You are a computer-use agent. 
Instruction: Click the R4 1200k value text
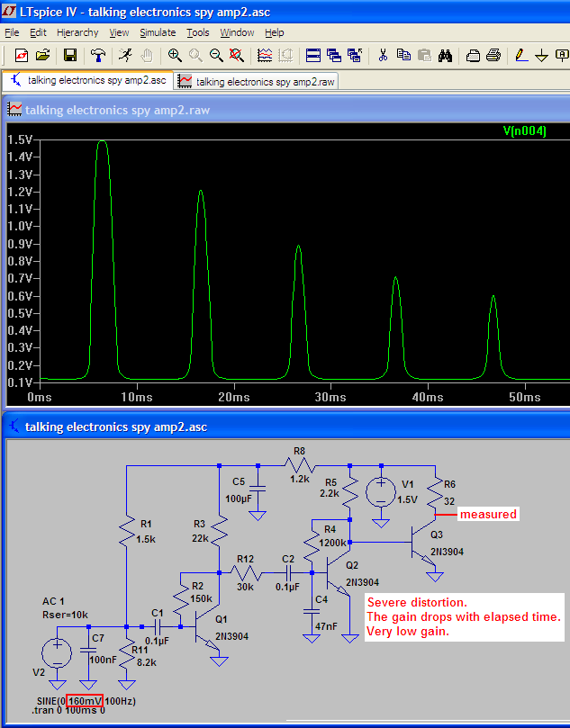[332, 543]
